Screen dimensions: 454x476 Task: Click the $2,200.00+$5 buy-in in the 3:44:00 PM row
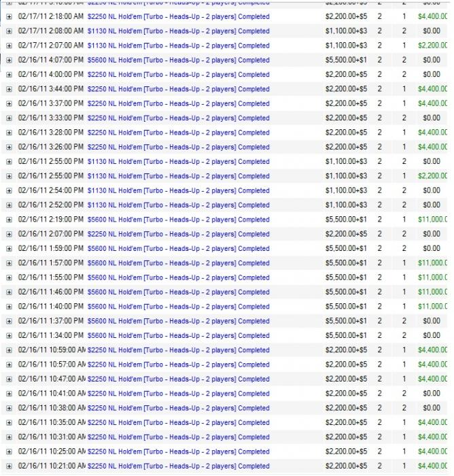point(346,89)
